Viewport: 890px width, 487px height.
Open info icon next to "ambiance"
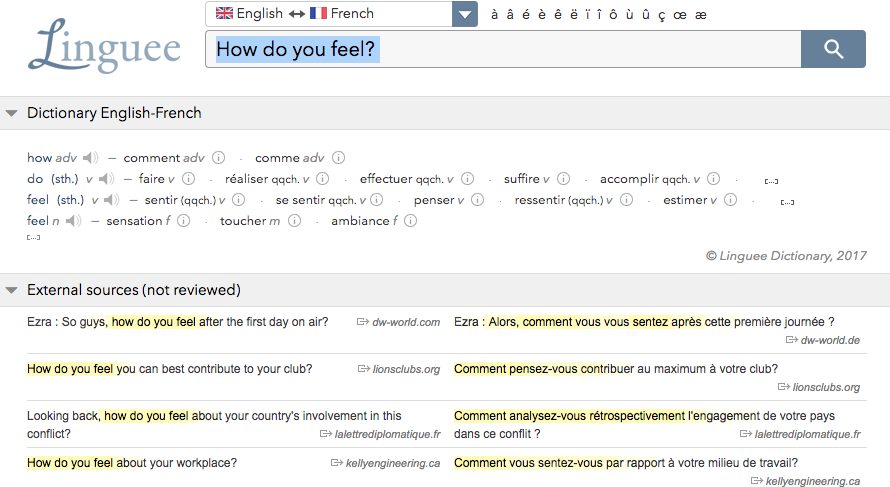[411, 221]
